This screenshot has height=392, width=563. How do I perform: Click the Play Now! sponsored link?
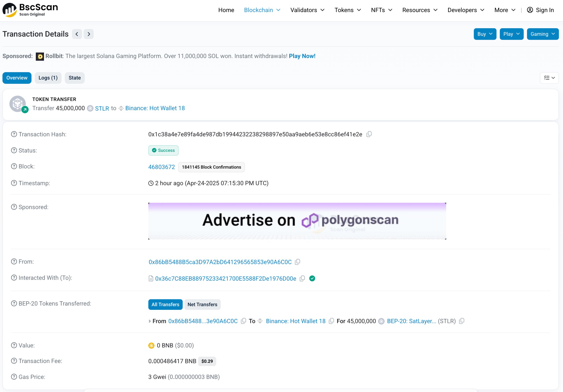click(x=302, y=56)
